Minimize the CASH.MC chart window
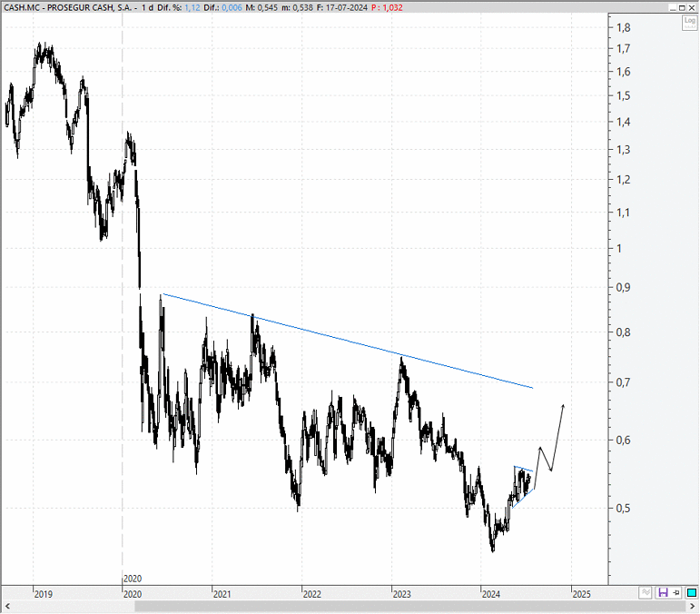Screen dimensions: 700x614 pos(673,7)
